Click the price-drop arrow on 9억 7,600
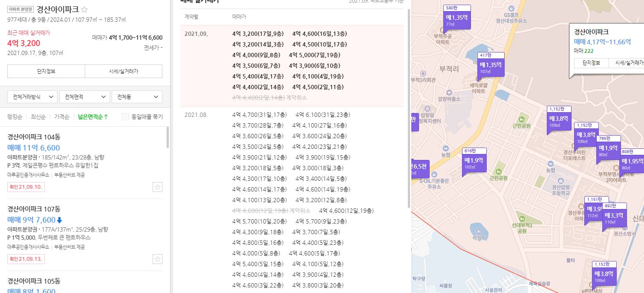Screen dimensions: 644x293 click(60, 220)
